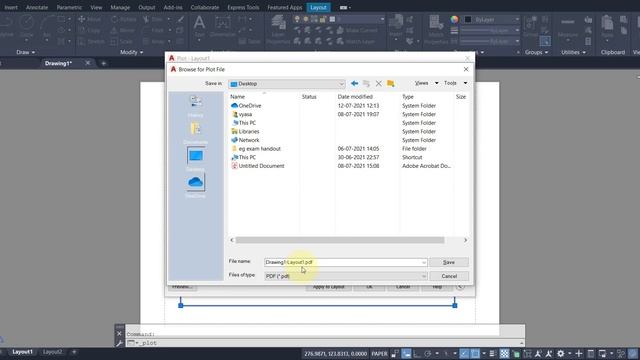The height and width of the screenshot is (360, 640).
Task: Expand the Modify panel dropdown
Action: 131,52
